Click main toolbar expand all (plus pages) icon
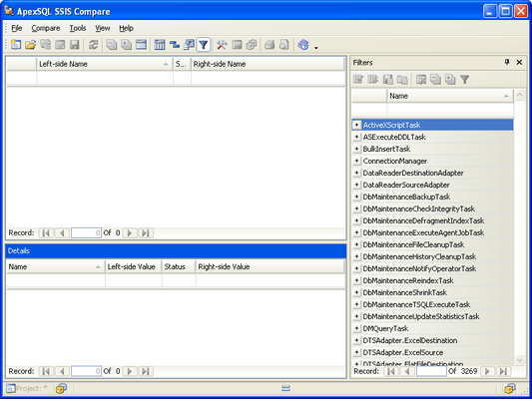The image size is (532, 399). pos(126,45)
